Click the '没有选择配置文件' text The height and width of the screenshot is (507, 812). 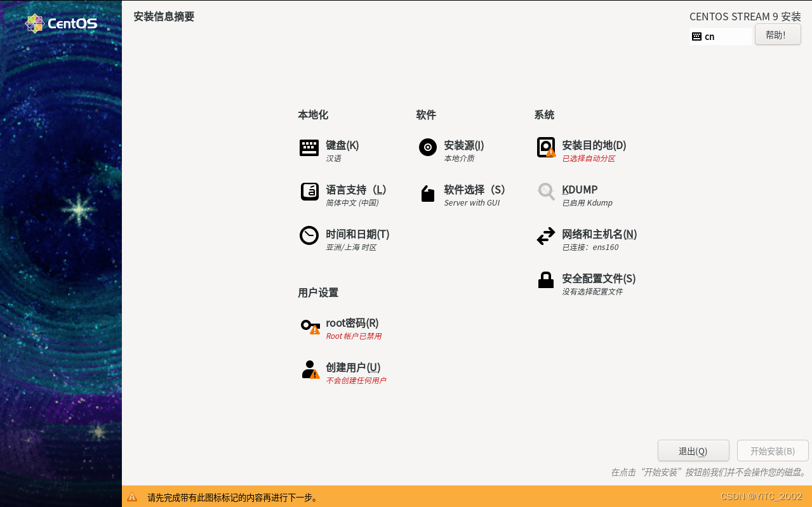(x=592, y=292)
